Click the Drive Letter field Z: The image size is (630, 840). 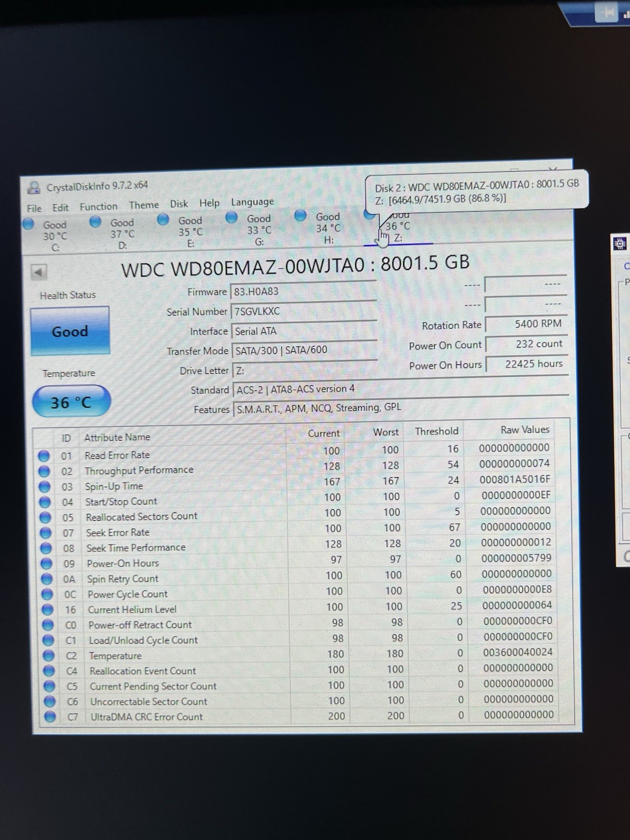pyautogui.click(x=305, y=370)
